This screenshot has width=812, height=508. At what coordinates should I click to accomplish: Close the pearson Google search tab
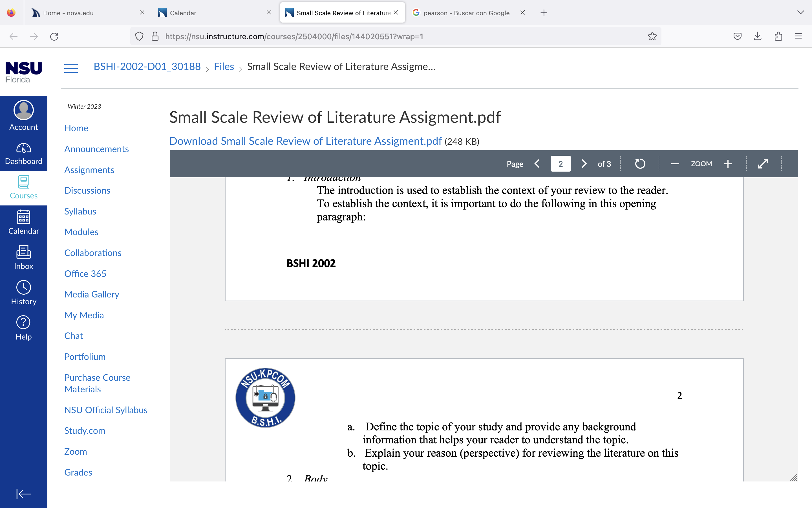(522, 12)
